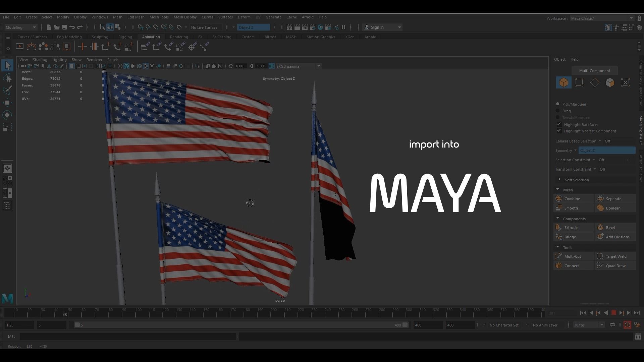The width and height of the screenshot is (644, 362).
Task: Click the lock icon beside Workspace
Action: pyautogui.click(x=639, y=18)
